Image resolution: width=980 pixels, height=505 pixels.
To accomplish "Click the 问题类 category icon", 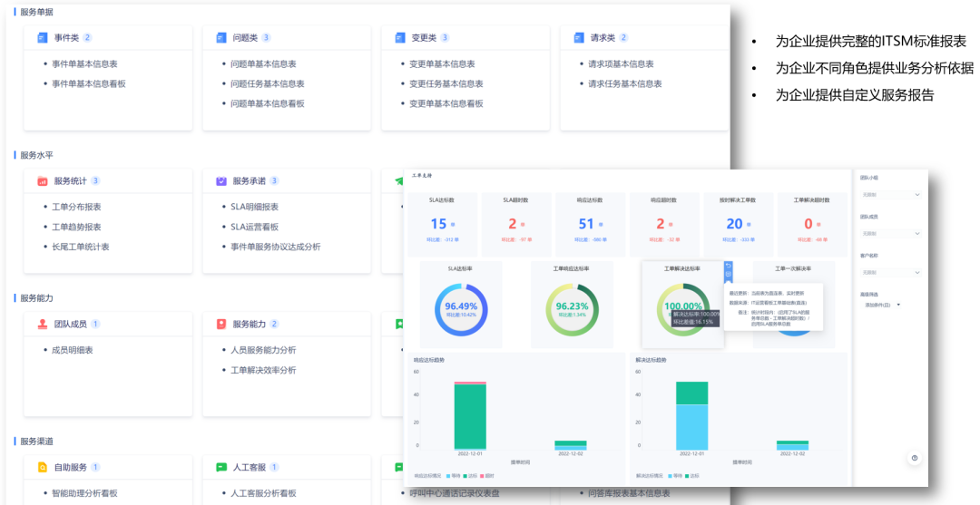I will (220, 38).
